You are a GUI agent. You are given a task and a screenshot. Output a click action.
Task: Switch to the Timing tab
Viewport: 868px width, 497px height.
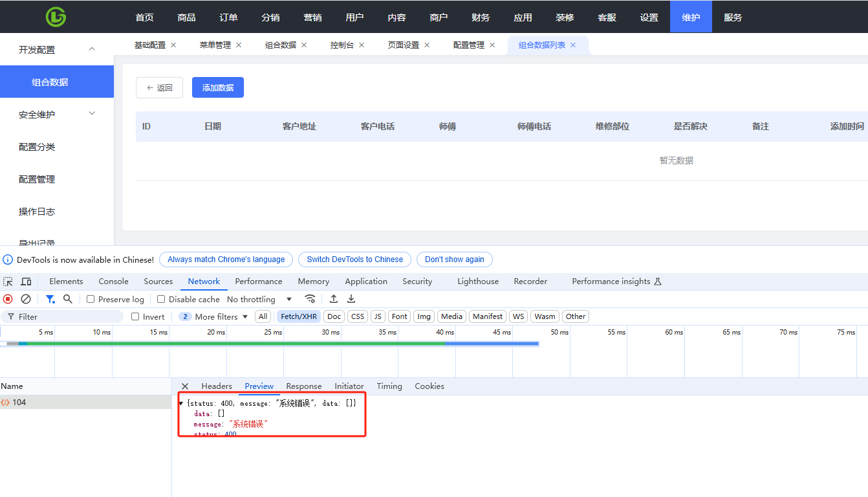[x=389, y=386]
